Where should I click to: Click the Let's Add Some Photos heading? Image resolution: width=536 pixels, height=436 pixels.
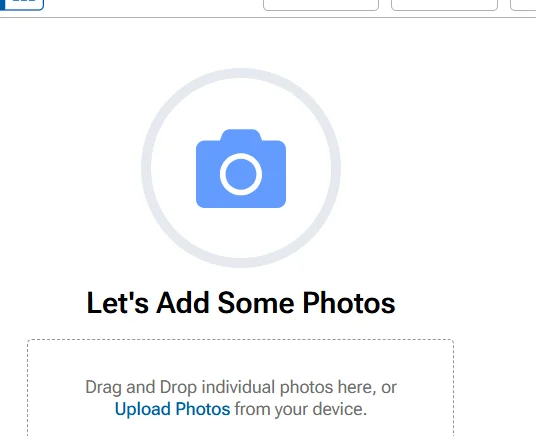click(x=241, y=303)
